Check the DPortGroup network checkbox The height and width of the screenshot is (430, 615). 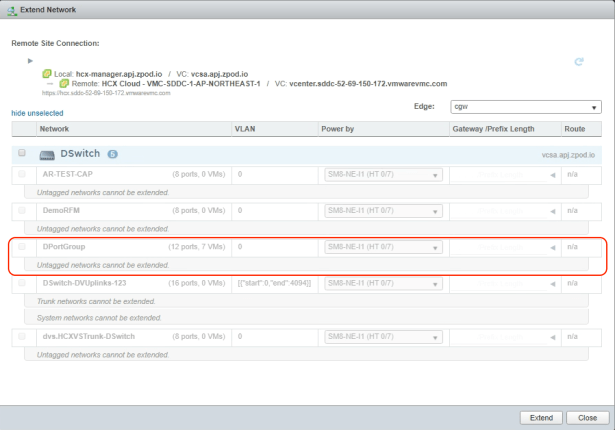[23, 245]
